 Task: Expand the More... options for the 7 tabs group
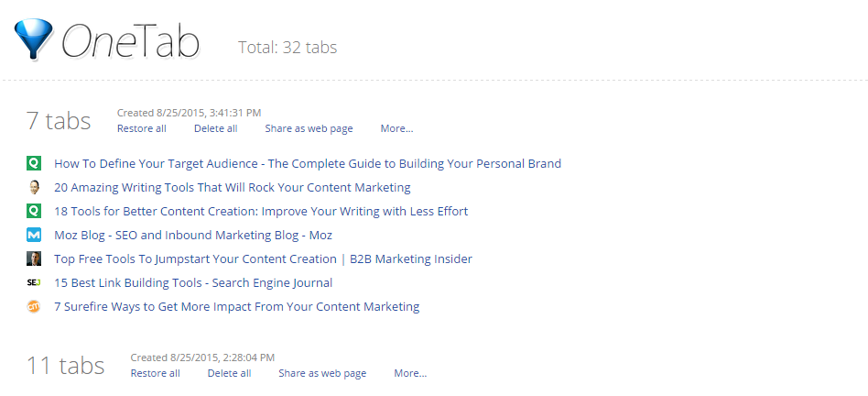click(396, 128)
